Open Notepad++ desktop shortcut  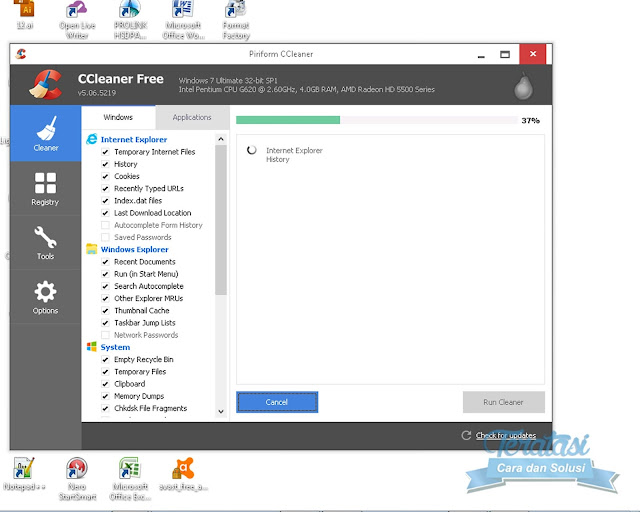(24, 474)
